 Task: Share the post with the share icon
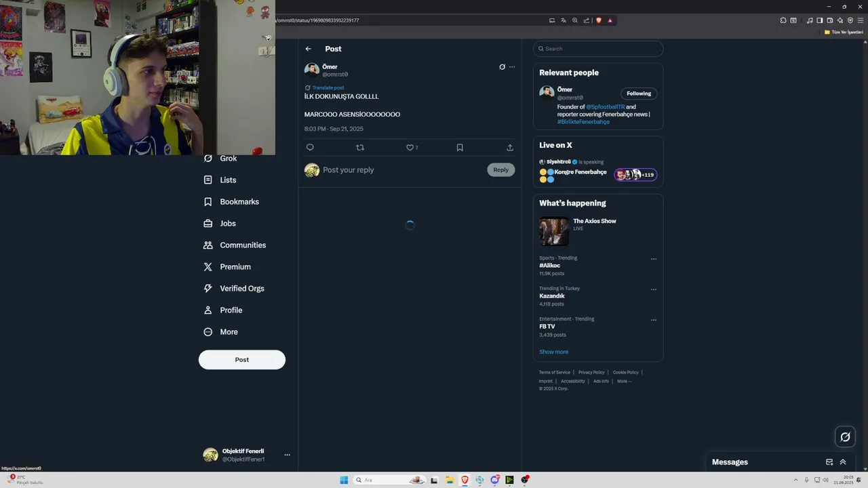[x=510, y=147]
